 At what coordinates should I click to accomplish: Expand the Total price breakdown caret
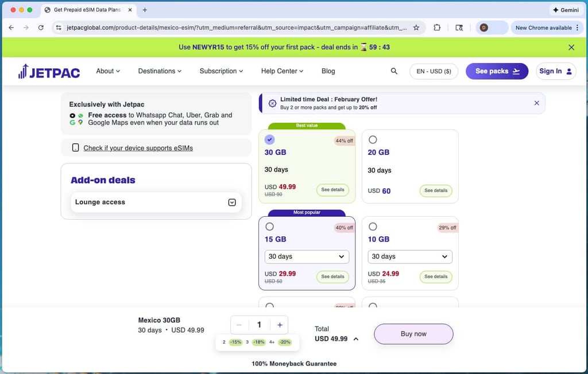coord(356,339)
